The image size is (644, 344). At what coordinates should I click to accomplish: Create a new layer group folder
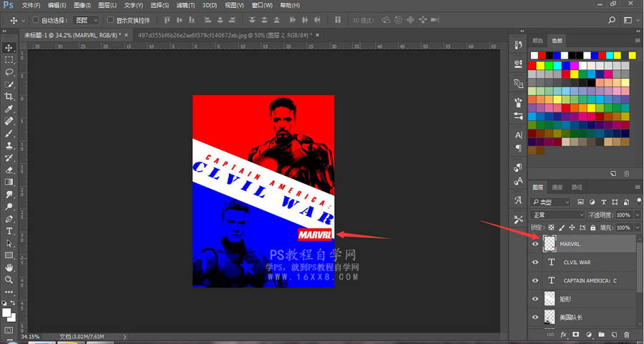click(x=601, y=335)
